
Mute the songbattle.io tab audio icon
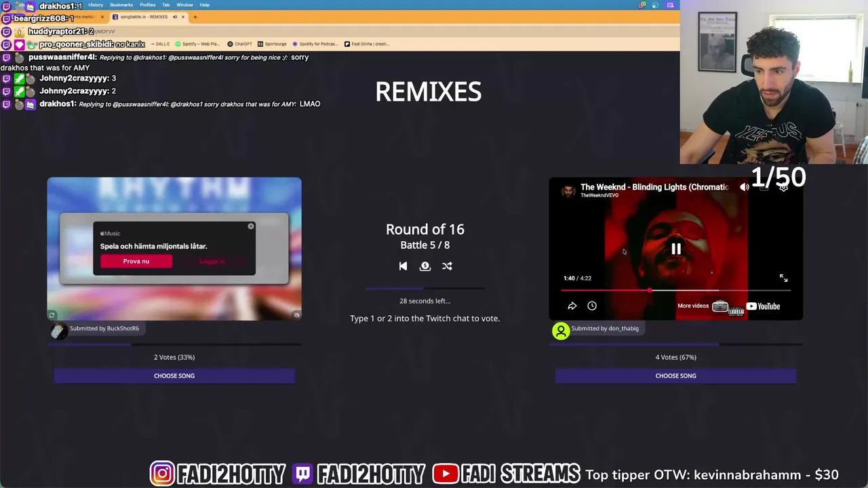[174, 17]
